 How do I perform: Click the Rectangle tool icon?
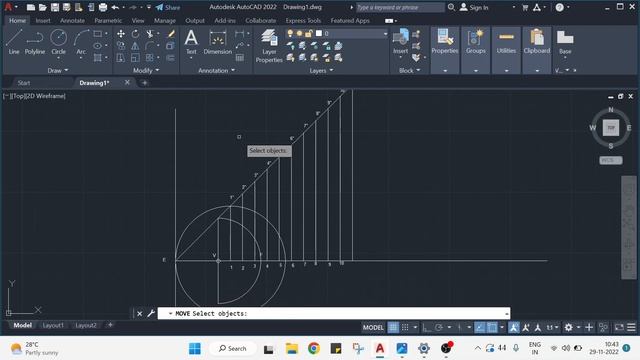coord(98,34)
